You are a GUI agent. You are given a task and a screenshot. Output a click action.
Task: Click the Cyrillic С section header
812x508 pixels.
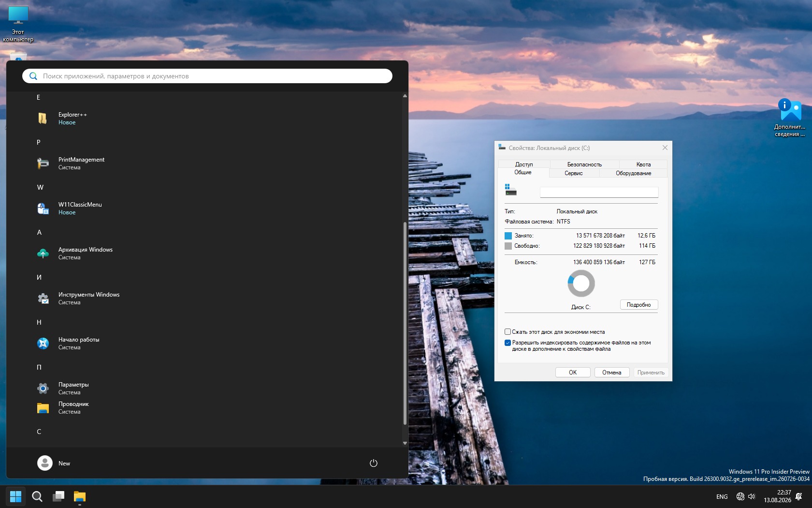pyautogui.click(x=39, y=432)
